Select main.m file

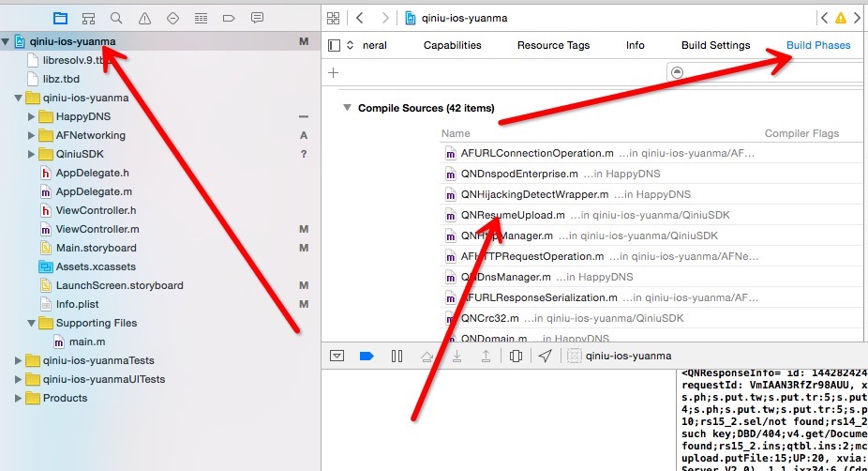87,342
